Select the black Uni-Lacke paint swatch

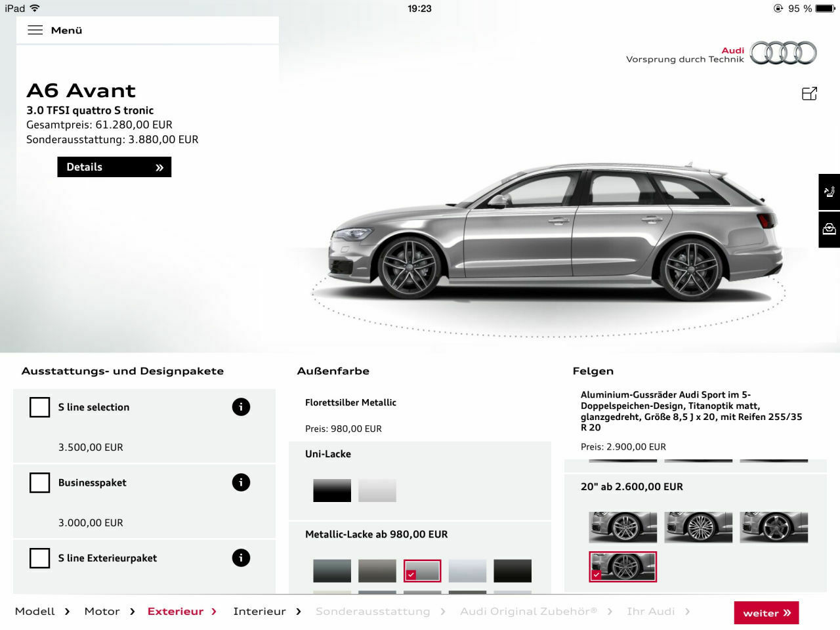point(331,490)
